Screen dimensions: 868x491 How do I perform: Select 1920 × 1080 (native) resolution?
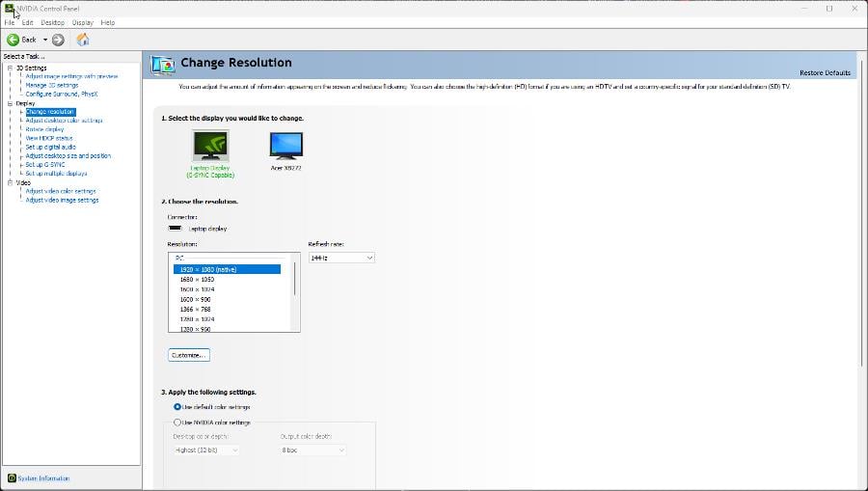tap(227, 269)
